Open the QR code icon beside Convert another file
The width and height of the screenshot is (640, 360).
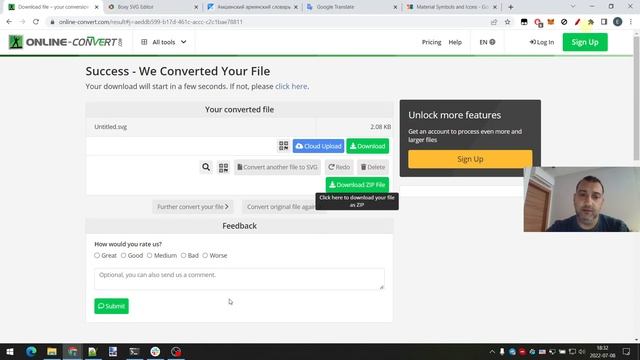point(223,167)
